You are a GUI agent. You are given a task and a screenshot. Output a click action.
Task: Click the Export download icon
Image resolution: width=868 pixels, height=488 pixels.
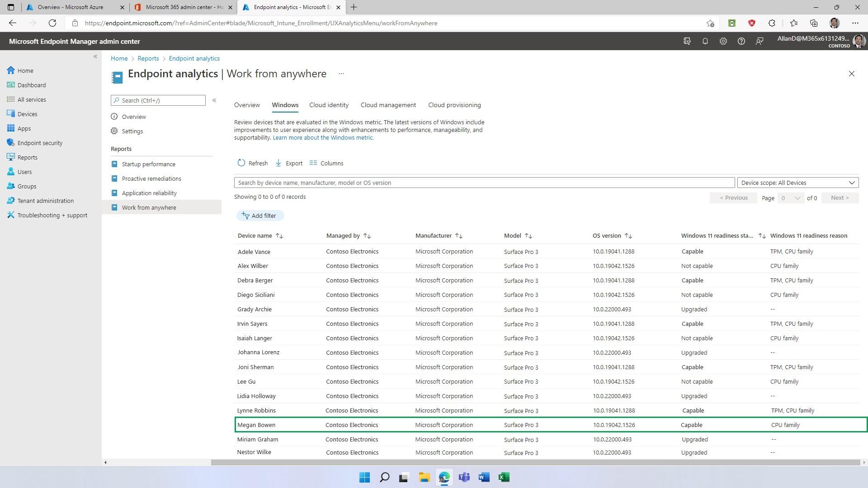point(278,163)
